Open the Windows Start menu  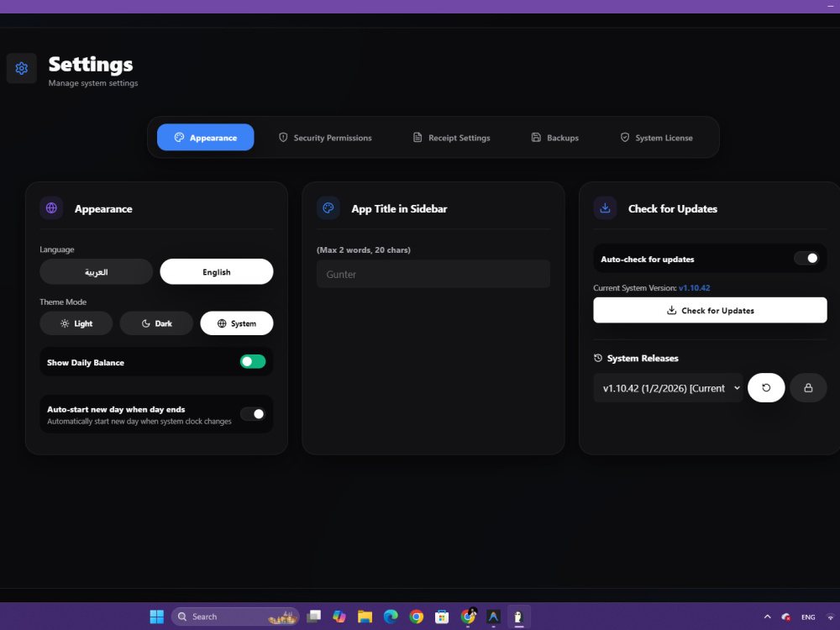click(157, 617)
